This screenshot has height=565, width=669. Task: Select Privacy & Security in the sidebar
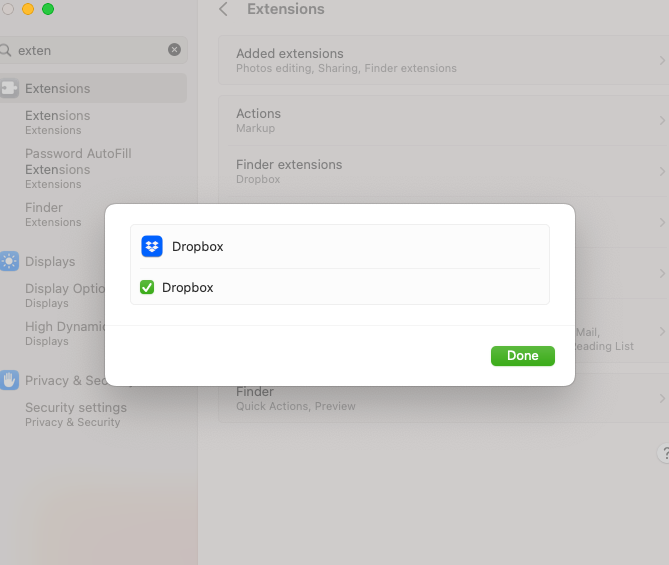pos(65,380)
